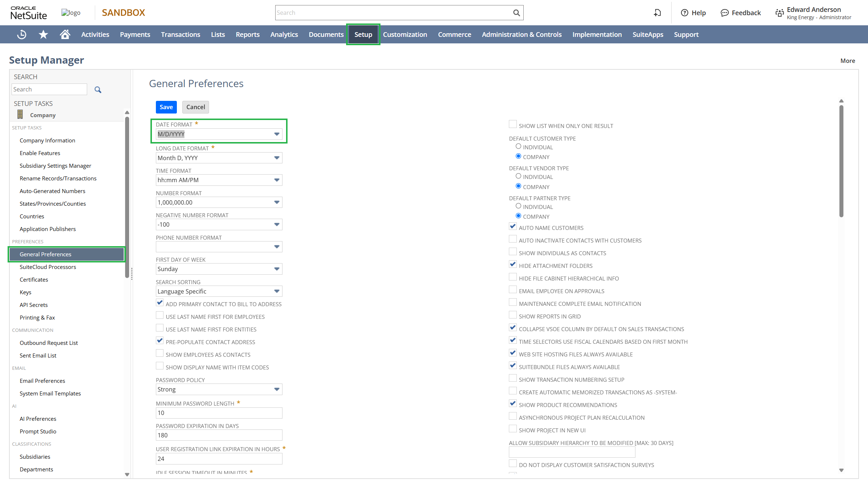Viewport: 868px width, 488px height.
Task: Open the SuiteApps menu
Action: pos(648,34)
